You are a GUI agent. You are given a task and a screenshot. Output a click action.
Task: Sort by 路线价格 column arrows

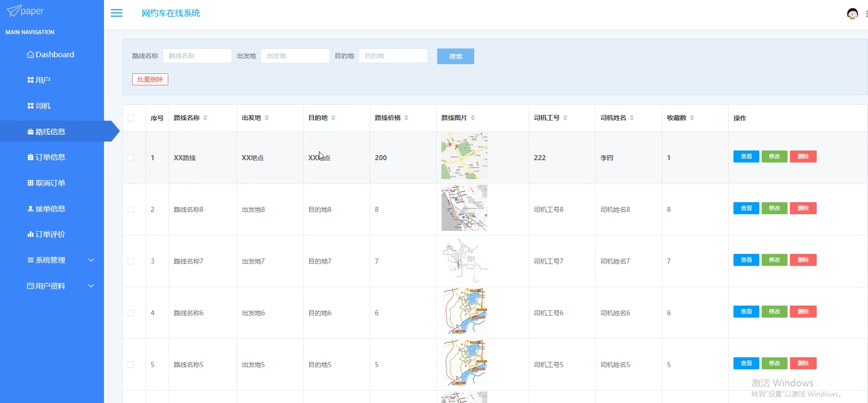(x=406, y=118)
